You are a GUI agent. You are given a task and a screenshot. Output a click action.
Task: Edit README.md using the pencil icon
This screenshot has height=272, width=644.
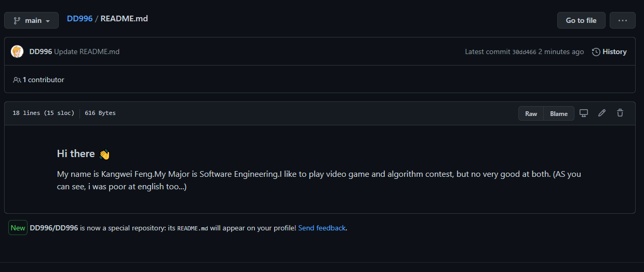point(602,113)
